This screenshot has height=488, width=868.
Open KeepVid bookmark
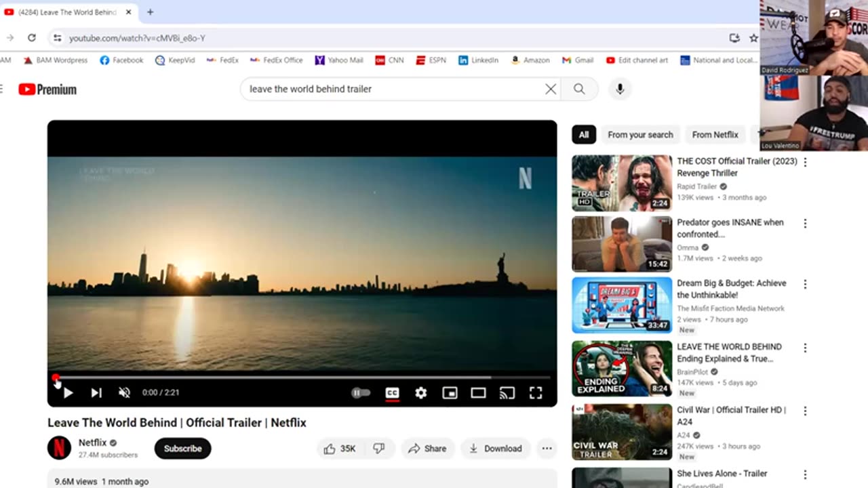[175, 60]
